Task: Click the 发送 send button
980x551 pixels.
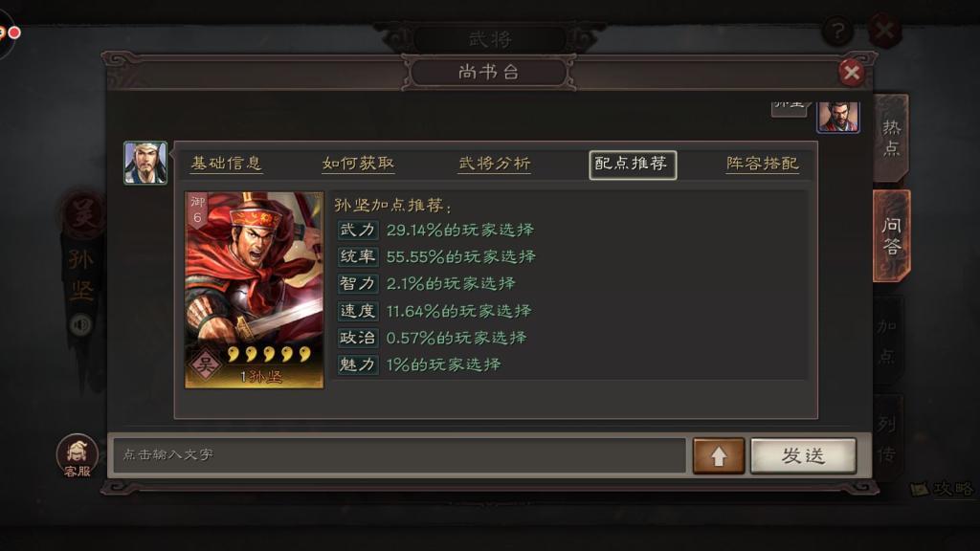Action: pyautogui.click(x=803, y=456)
